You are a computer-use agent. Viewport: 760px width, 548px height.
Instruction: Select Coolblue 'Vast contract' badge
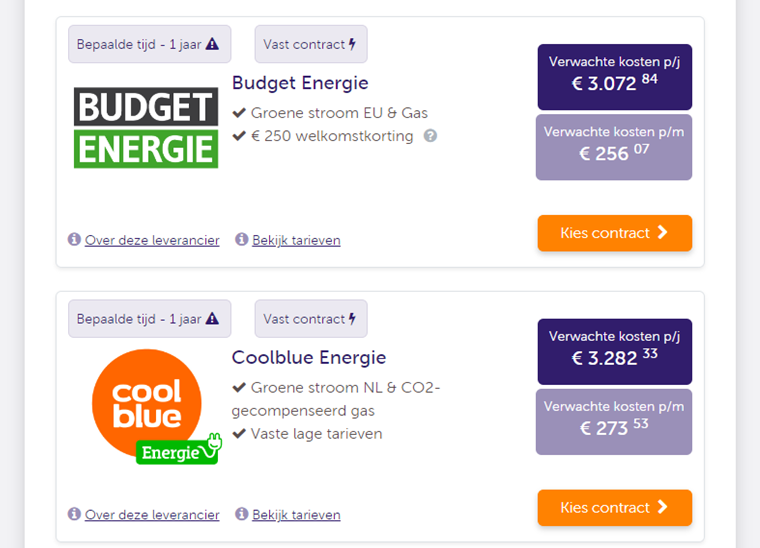[311, 319]
